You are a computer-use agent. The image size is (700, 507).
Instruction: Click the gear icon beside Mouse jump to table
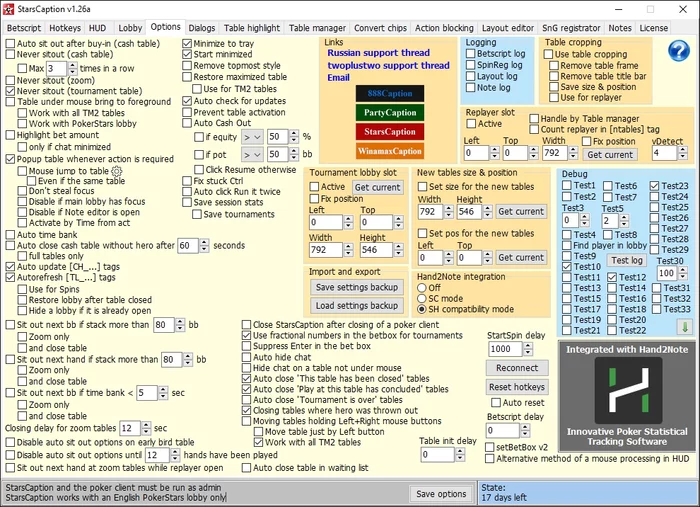coord(117,171)
